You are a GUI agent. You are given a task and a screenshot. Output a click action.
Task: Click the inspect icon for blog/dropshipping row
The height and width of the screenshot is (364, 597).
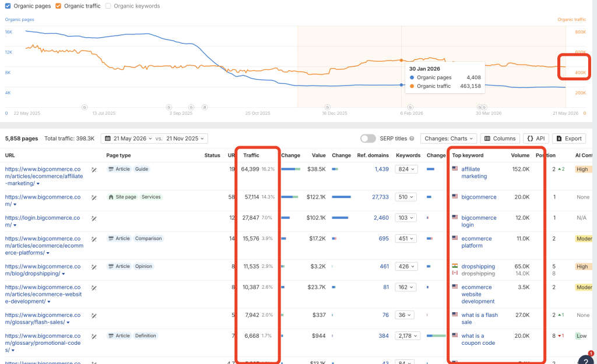pyautogui.click(x=94, y=267)
